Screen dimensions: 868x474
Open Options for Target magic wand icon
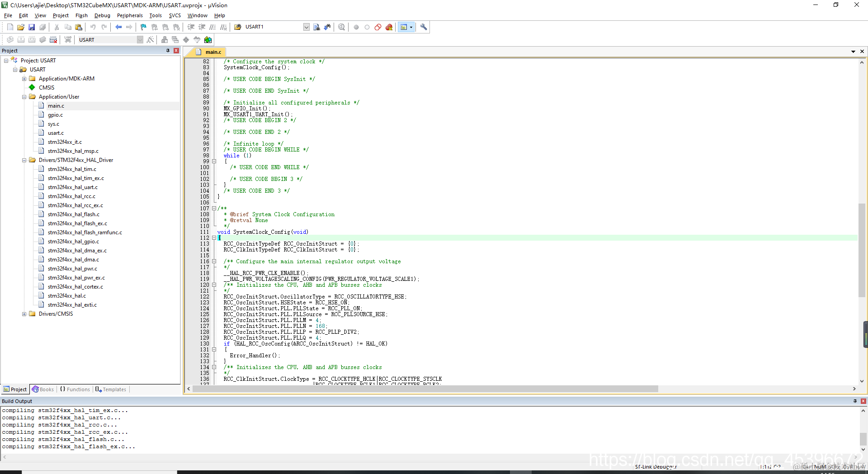point(151,40)
